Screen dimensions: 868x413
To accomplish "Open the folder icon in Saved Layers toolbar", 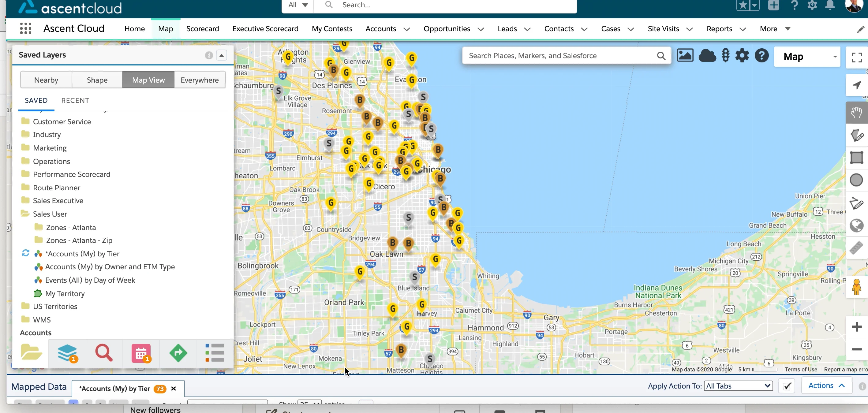I will click(x=31, y=353).
